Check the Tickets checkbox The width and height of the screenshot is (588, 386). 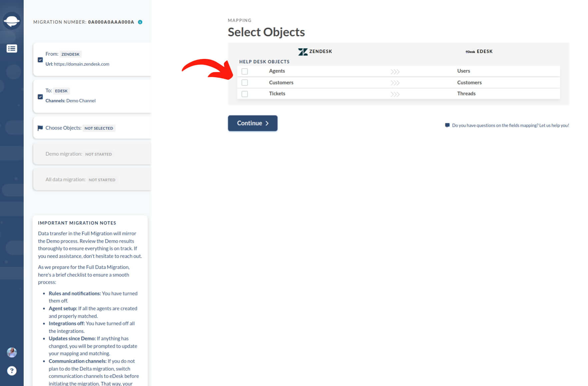tap(245, 94)
